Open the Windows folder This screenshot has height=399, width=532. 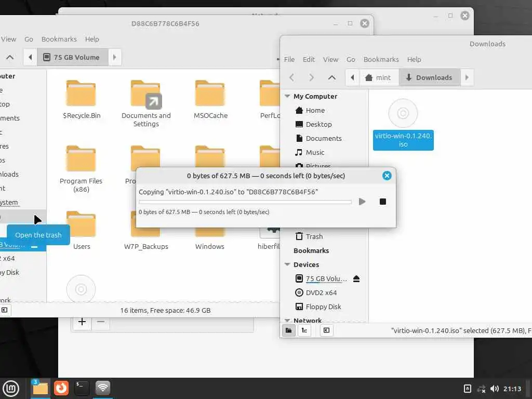coord(210,237)
